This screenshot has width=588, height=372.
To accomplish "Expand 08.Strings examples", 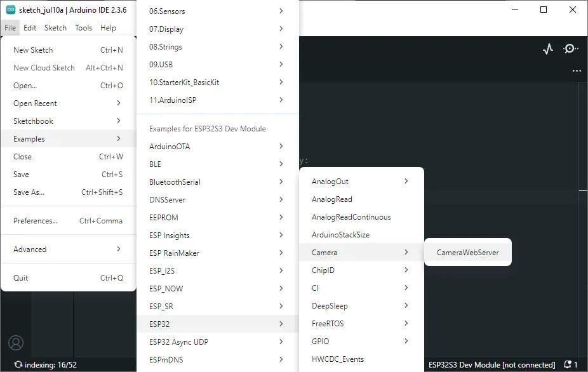I will [x=218, y=47].
